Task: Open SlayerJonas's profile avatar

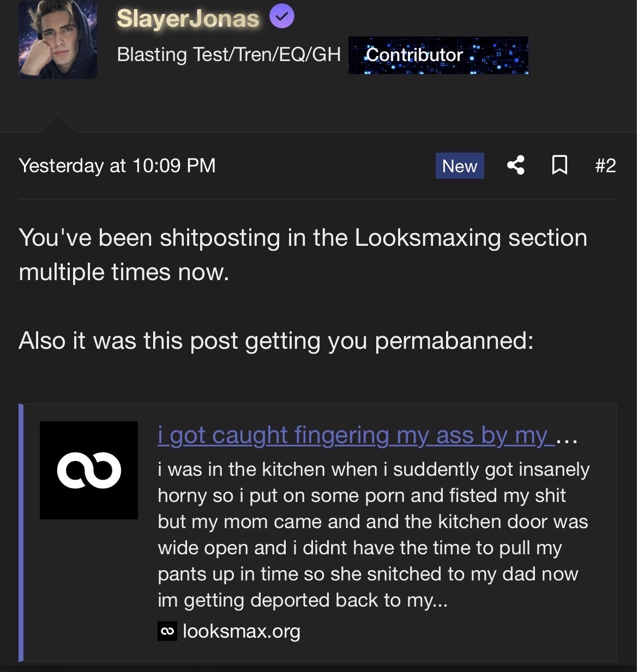Action: point(58,40)
